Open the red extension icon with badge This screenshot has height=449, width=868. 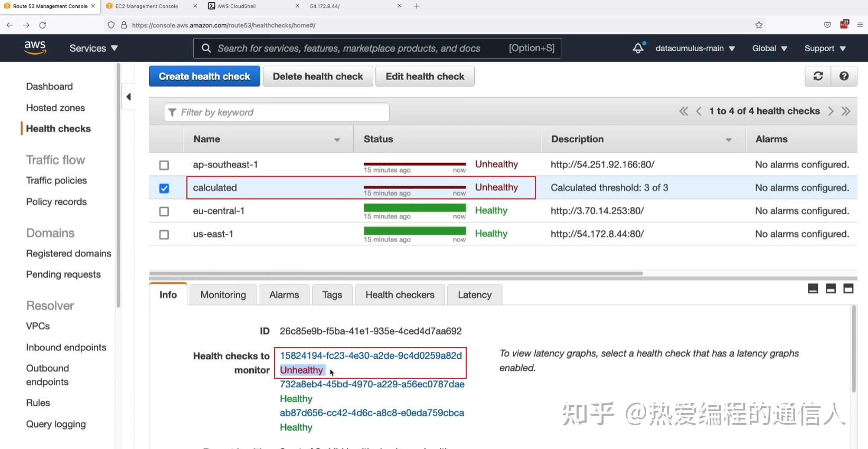(844, 24)
